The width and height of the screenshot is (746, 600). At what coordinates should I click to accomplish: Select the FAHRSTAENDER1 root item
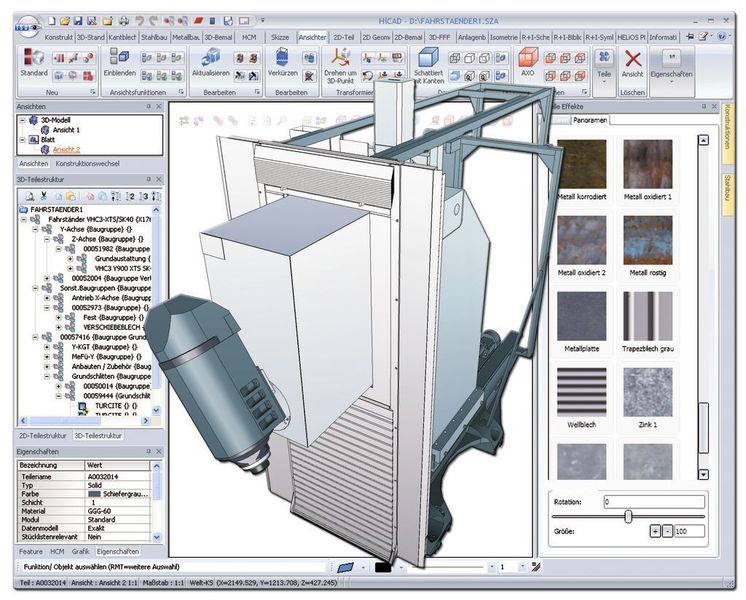click(57, 209)
